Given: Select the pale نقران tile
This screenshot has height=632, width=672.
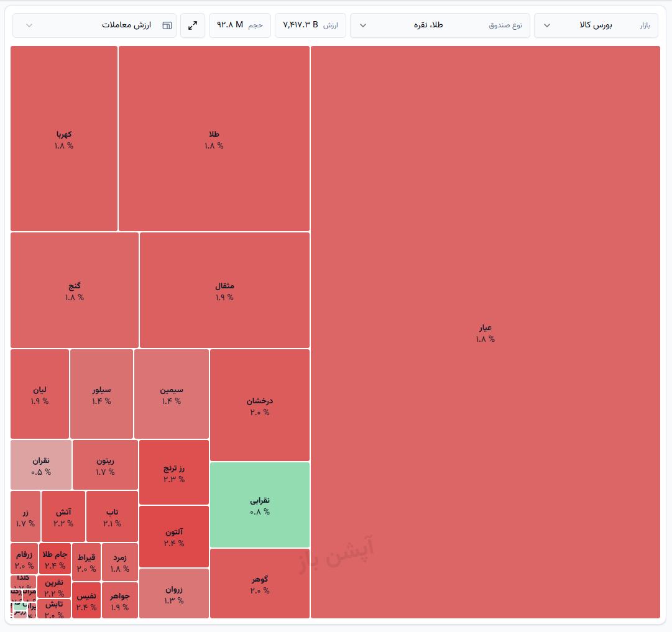Looking at the screenshot, I should coord(41,465).
